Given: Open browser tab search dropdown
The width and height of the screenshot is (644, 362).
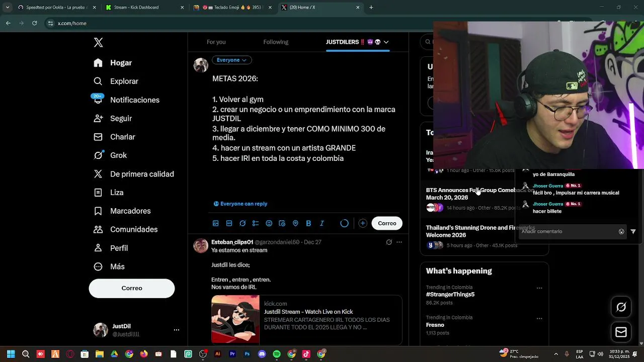Looking at the screenshot, I should point(7,8).
